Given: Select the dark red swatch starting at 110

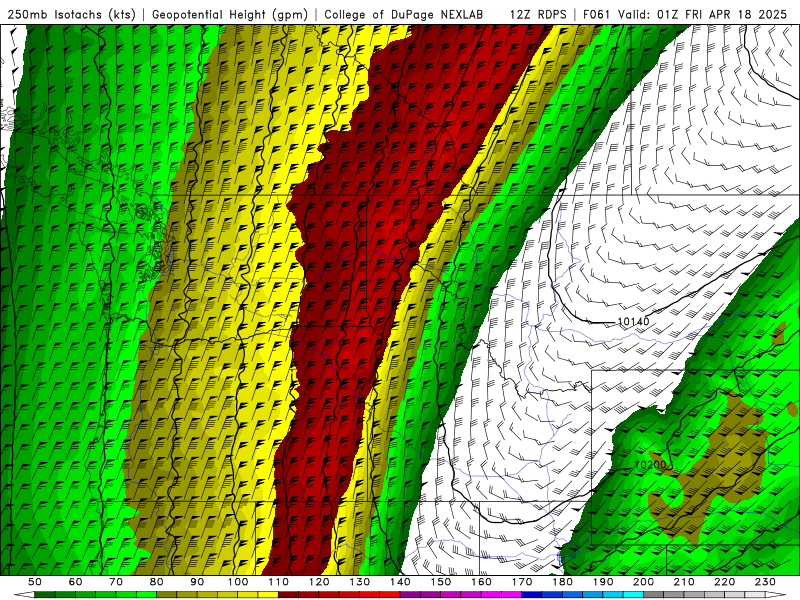Looking at the screenshot, I should point(289,595).
